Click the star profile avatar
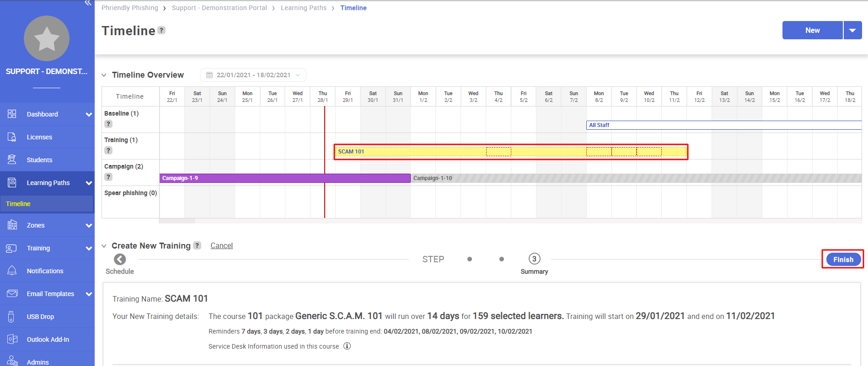This screenshot has height=366, width=868. pos(47,38)
